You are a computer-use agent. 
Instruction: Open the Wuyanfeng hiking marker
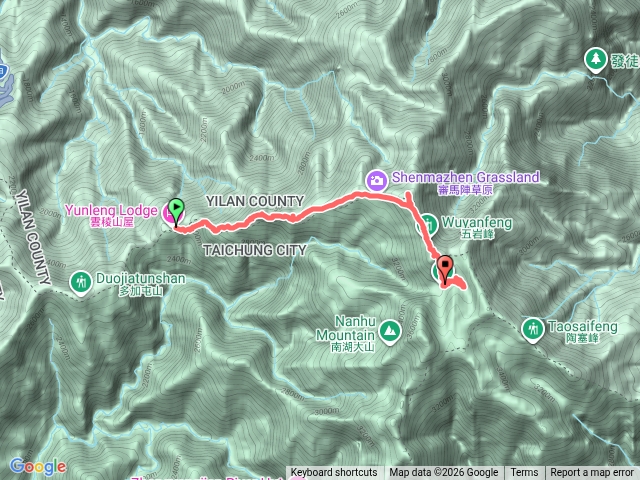coord(427,225)
